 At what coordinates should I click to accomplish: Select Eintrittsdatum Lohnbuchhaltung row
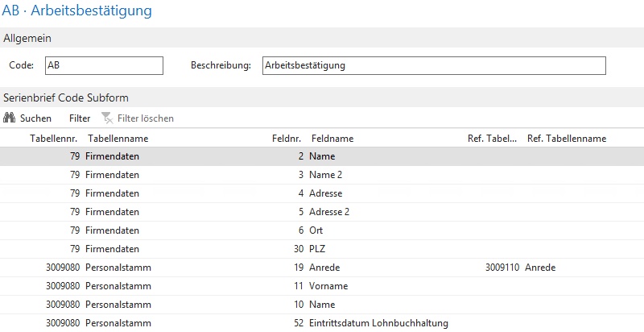point(378,323)
